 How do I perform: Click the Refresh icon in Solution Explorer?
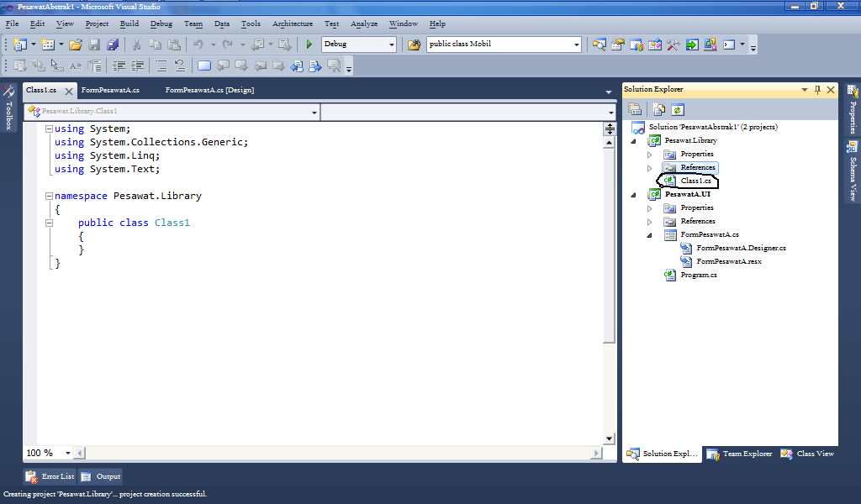(x=678, y=110)
